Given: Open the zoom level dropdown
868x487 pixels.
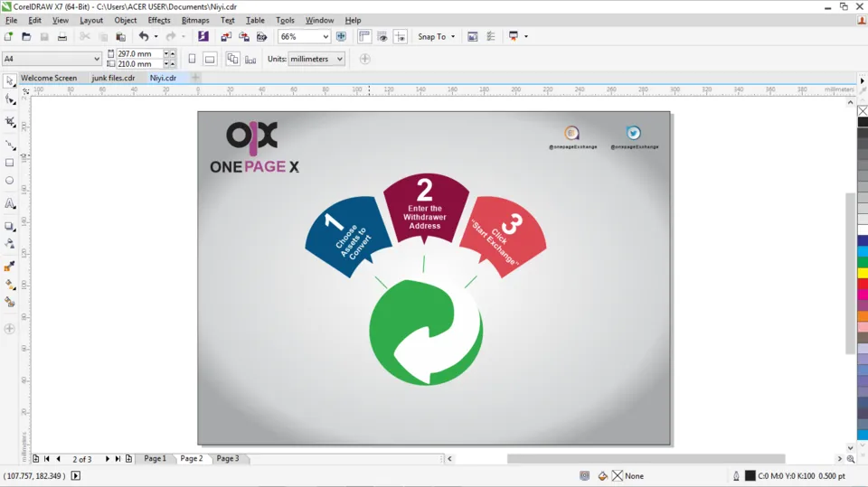Looking at the screenshot, I should pyautogui.click(x=325, y=36).
